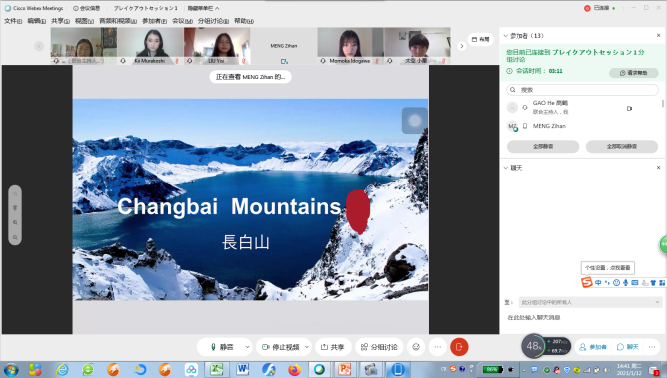Open the 分组讨论 menu in menu bar

point(213,21)
